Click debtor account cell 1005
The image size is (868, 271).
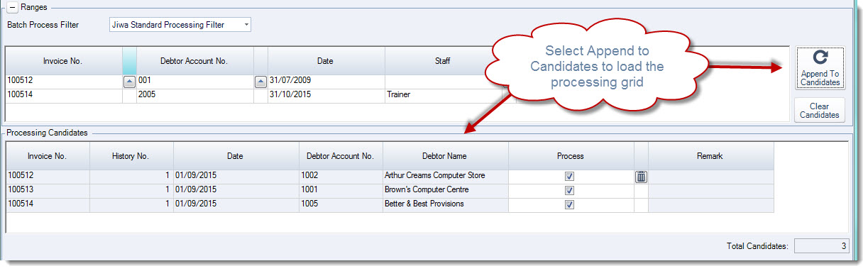(x=341, y=204)
